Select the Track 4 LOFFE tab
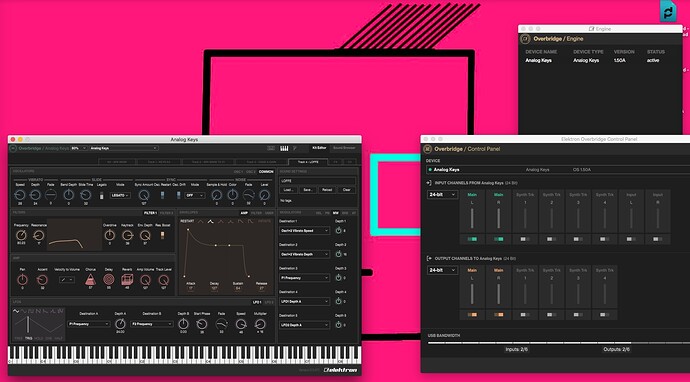The height and width of the screenshot is (382, 690). [x=308, y=162]
